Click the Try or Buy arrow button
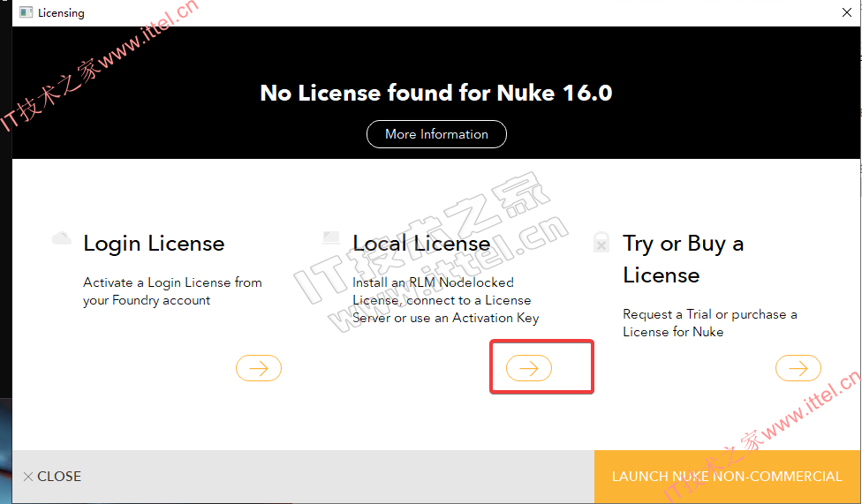This screenshot has height=504, width=862. pos(798,368)
